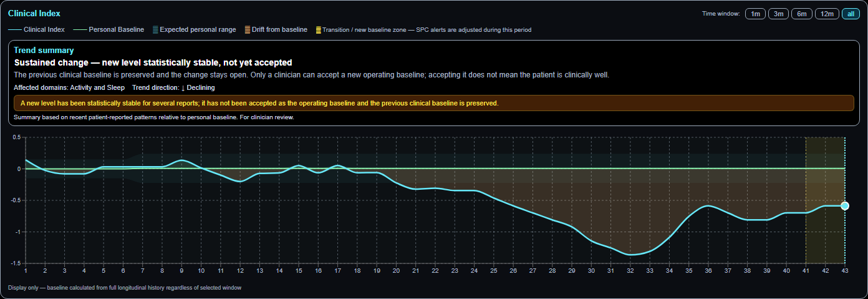Click the latest data point marker at report 43
This screenshot has width=868, height=299.
(844, 206)
